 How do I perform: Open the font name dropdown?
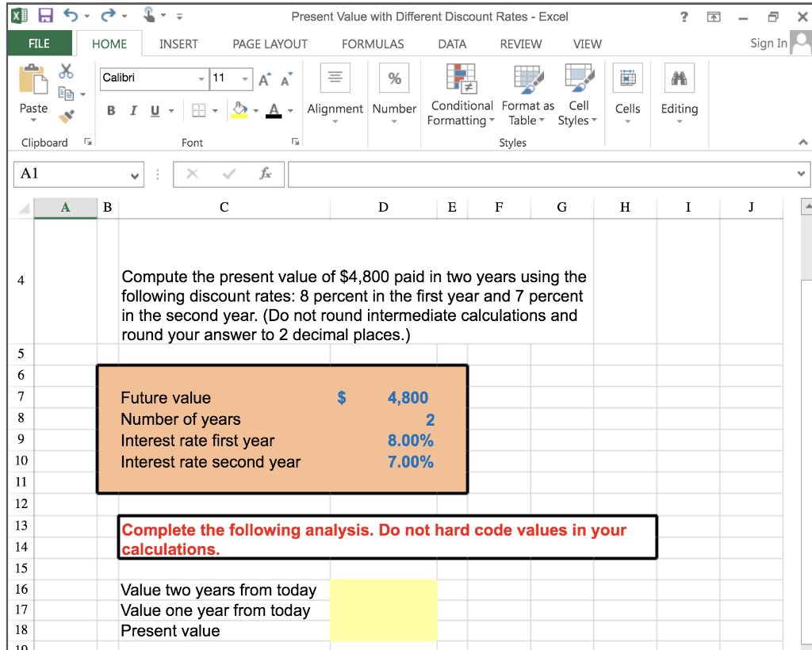[200, 79]
